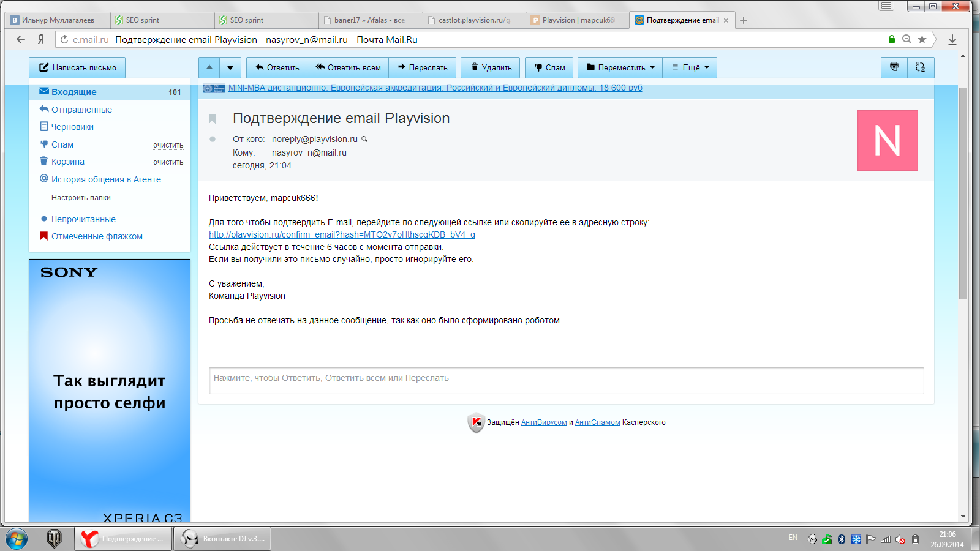Click the Написать письмо compose button
The width and height of the screenshot is (980, 551).
click(x=77, y=67)
